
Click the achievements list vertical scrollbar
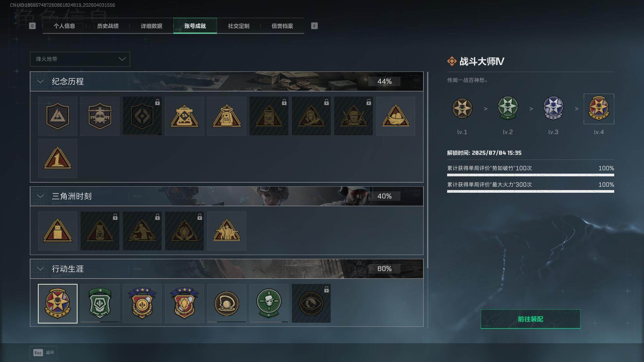(x=428, y=200)
